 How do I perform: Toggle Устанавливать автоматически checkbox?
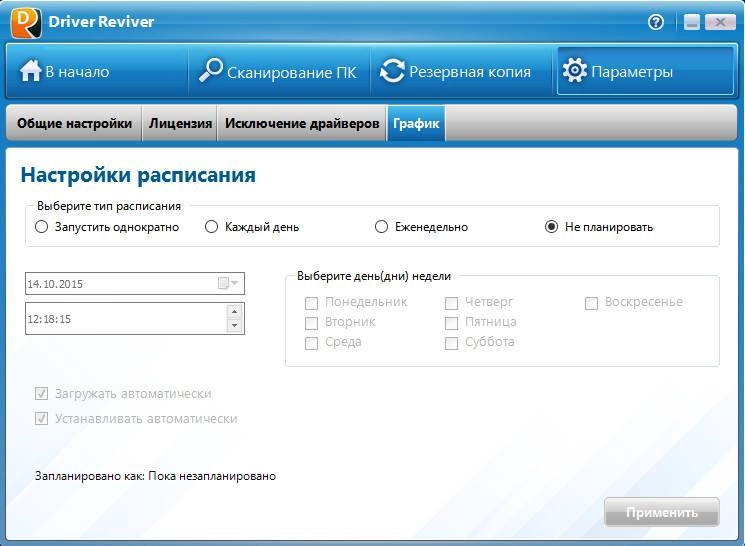coord(41,419)
